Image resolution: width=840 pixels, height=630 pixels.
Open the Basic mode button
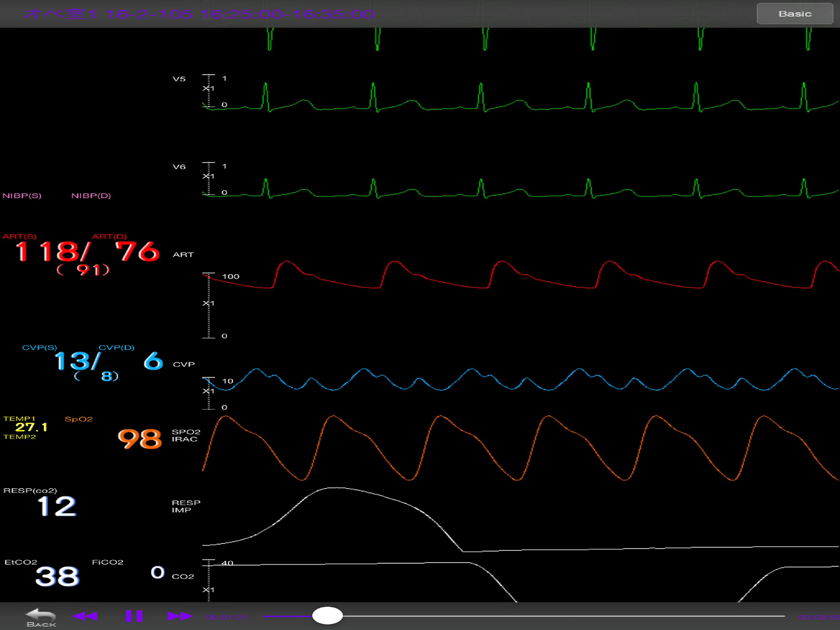(x=794, y=14)
